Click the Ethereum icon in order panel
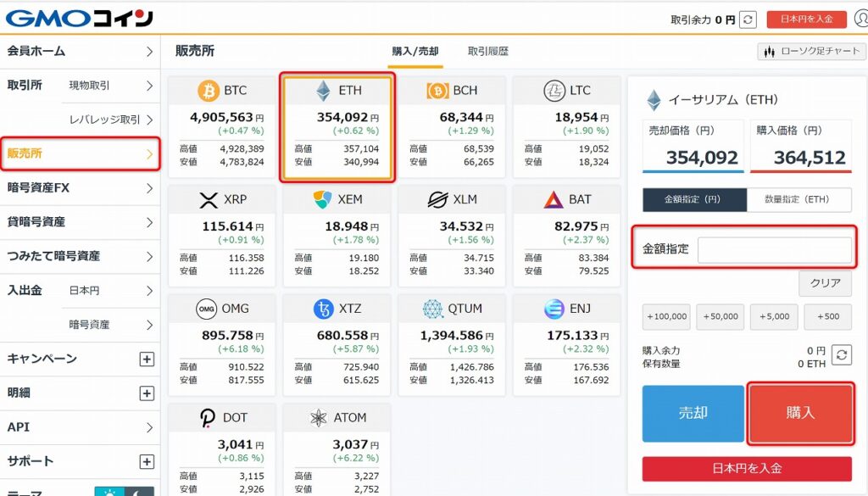868x496 pixels. pos(654,100)
